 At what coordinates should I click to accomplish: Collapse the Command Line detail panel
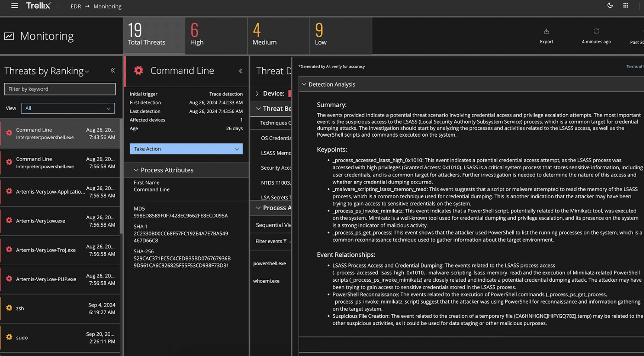[x=240, y=71]
